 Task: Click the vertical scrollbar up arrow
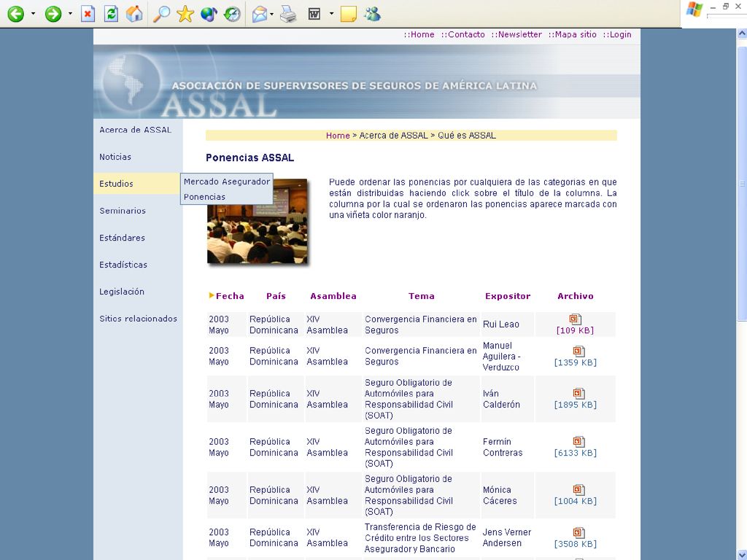742,34
